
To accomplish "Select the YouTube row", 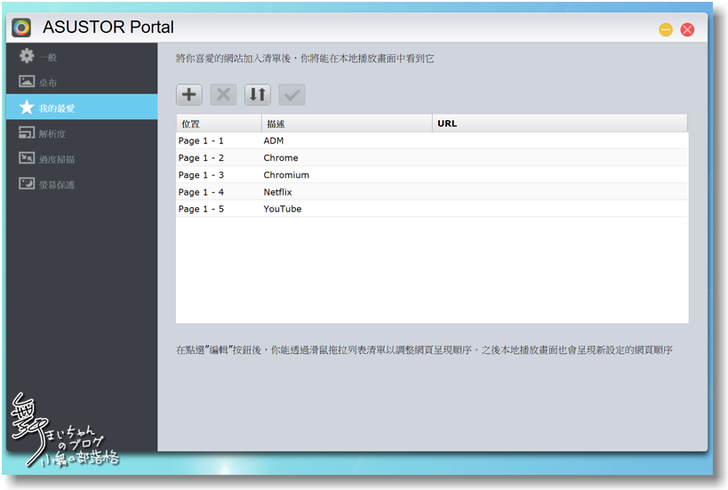I will pyautogui.click(x=432, y=209).
